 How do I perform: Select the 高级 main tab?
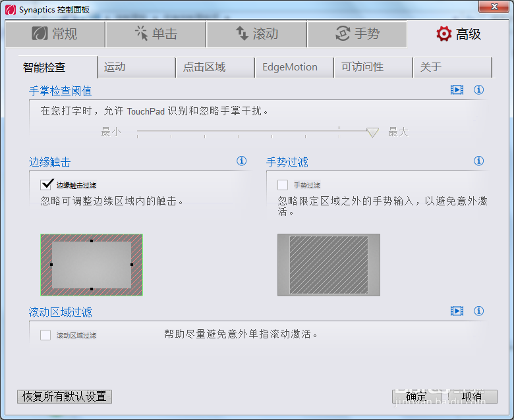tap(458, 34)
